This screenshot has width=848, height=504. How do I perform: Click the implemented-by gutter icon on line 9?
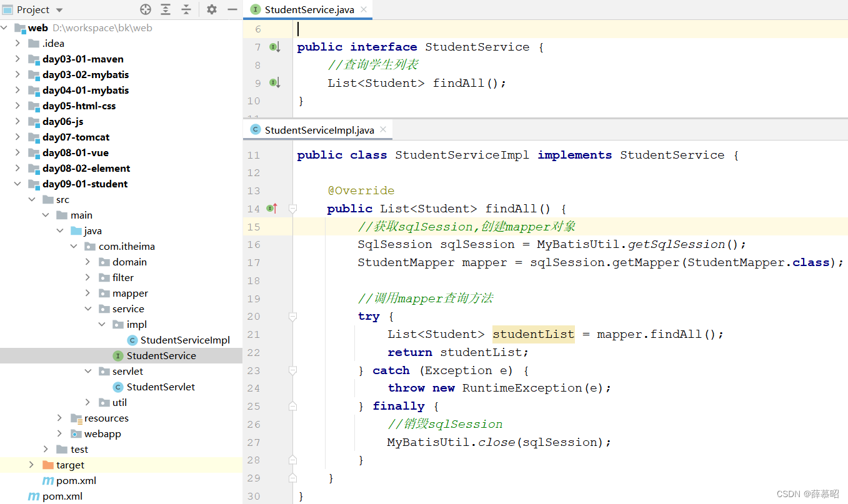coord(274,82)
